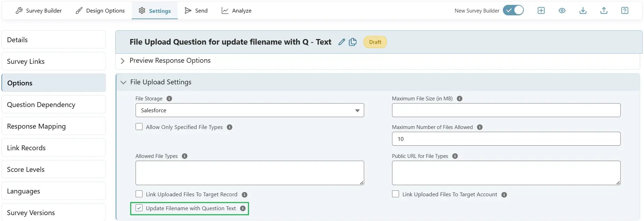Open the help question mark icon

pos(625,10)
